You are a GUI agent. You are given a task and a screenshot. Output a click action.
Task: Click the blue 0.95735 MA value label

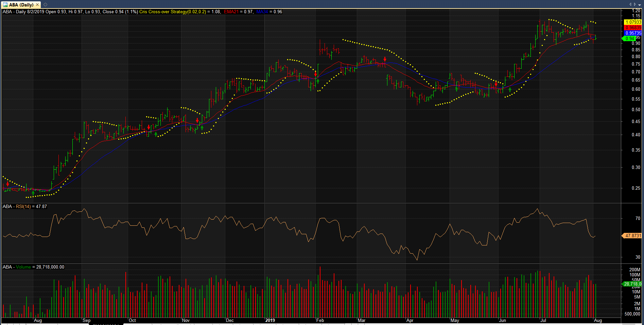pyautogui.click(x=633, y=33)
